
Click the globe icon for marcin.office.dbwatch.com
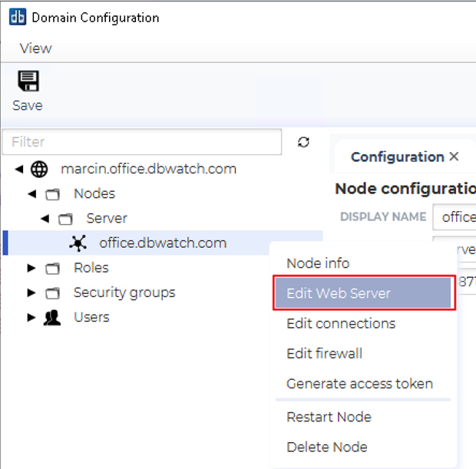click(x=39, y=169)
